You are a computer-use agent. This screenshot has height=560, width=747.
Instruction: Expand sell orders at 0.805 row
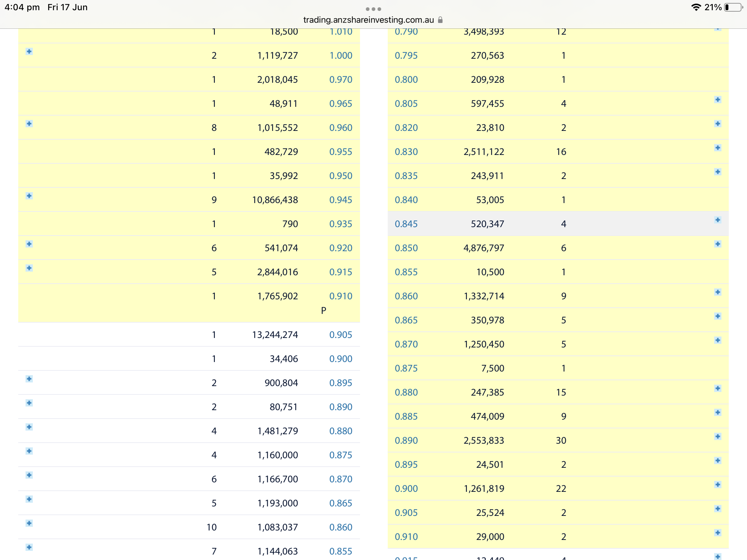tap(717, 100)
